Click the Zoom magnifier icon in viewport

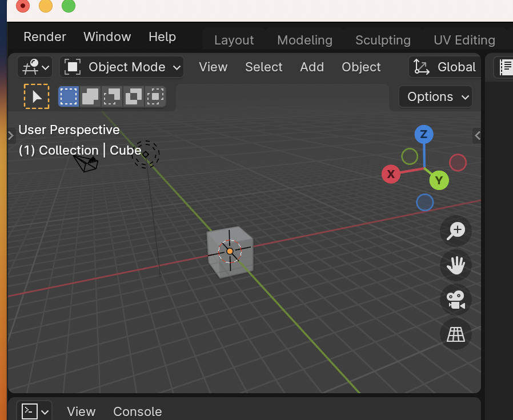click(x=455, y=231)
